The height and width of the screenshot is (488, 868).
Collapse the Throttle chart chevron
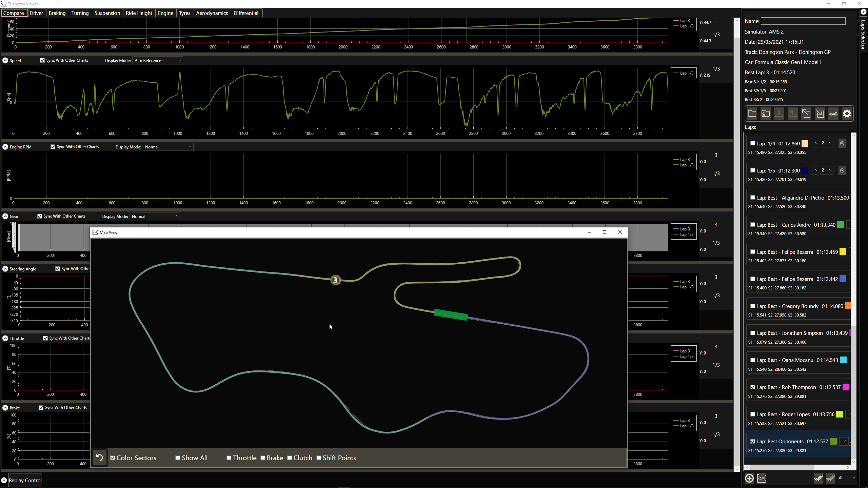(x=5, y=338)
